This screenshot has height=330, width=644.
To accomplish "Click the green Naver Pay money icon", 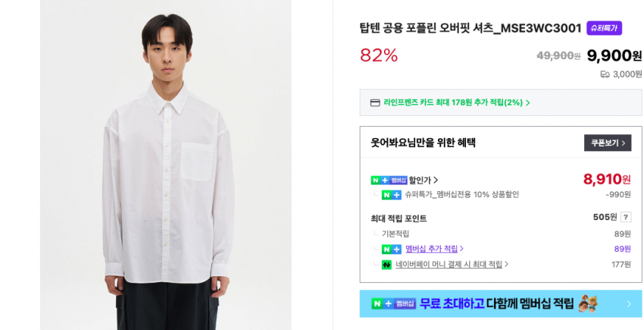I will (386, 265).
